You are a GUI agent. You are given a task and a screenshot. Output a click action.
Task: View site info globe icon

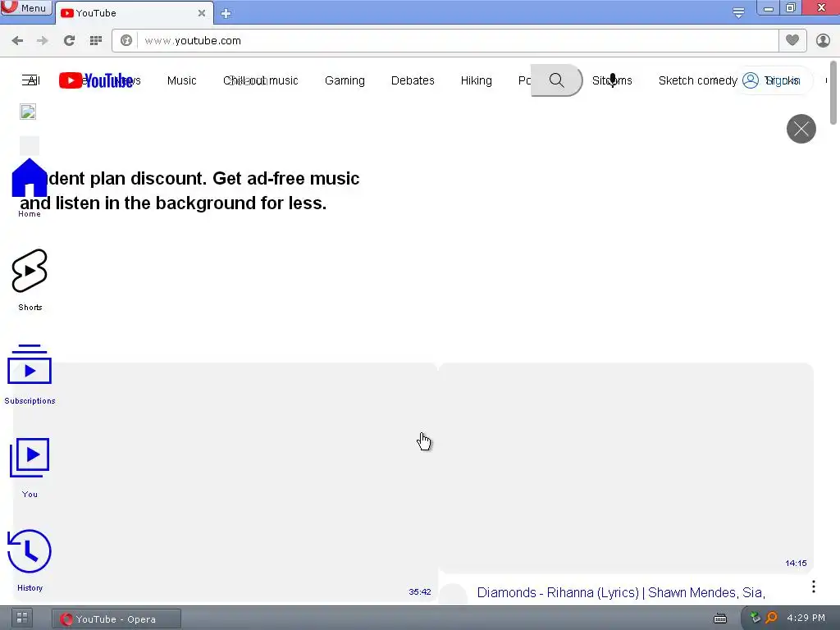pyautogui.click(x=126, y=41)
